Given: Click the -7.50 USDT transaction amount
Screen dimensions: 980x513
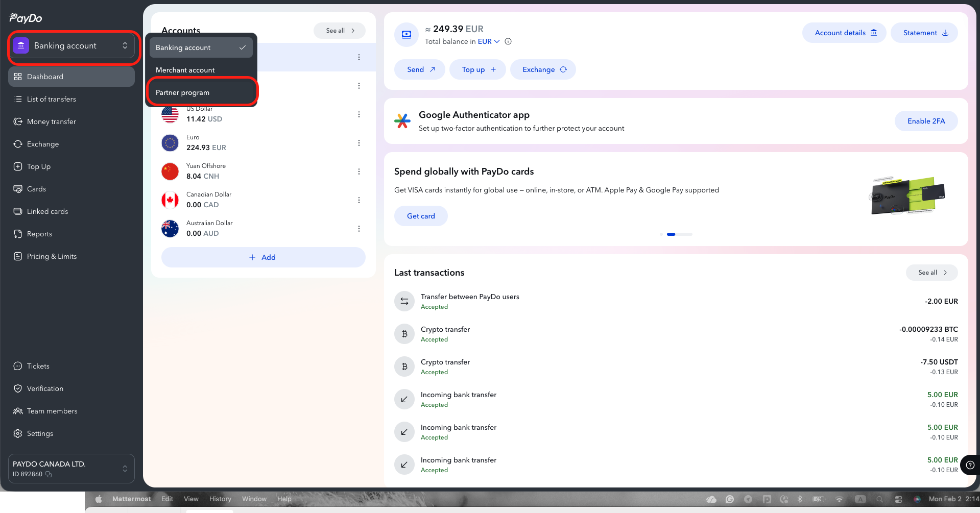Looking at the screenshot, I should tap(939, 362).
